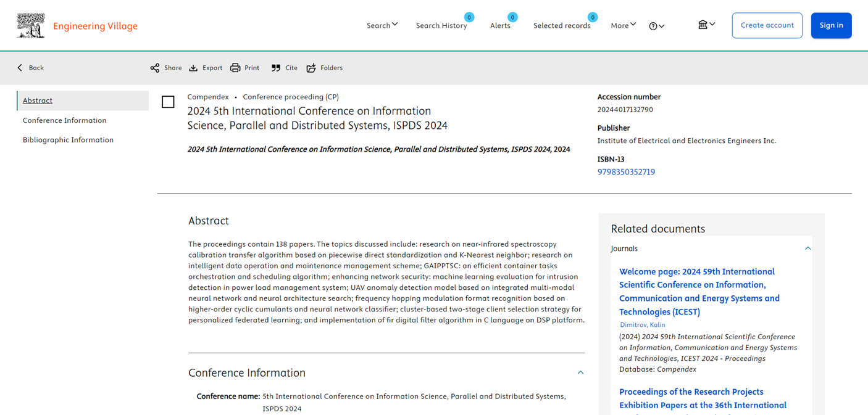The height and width of the screenshot is (415, 868).
Task: Open author link Dimitrov, Kalin
Action: pyautogui.click(x=643, y=325)
